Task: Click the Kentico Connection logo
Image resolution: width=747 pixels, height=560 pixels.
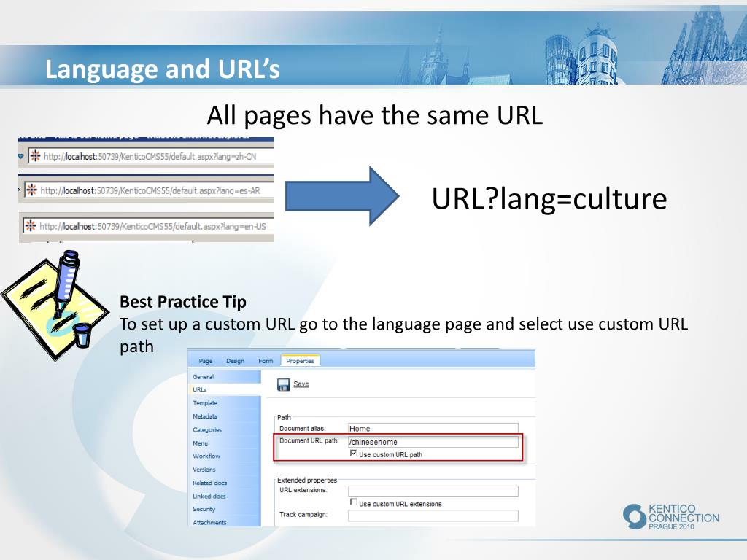Action: [671, 517]
